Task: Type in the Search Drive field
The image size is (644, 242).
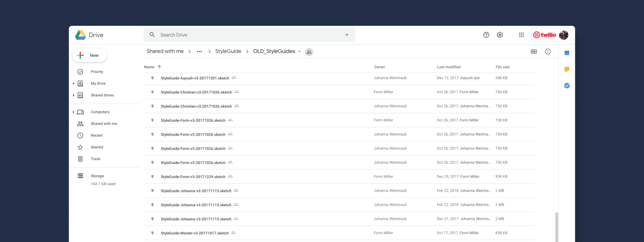Action: point(250,35)
